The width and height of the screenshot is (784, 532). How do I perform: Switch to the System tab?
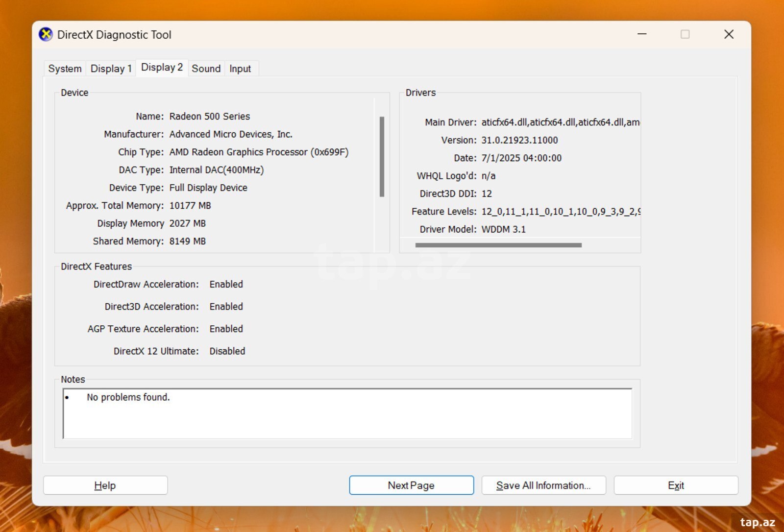coord(65,69)
